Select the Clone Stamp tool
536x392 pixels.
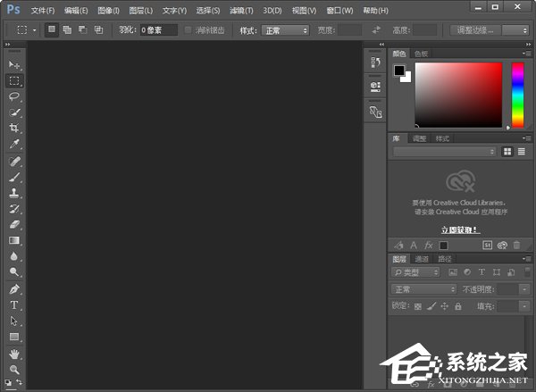tap(14, 192)
